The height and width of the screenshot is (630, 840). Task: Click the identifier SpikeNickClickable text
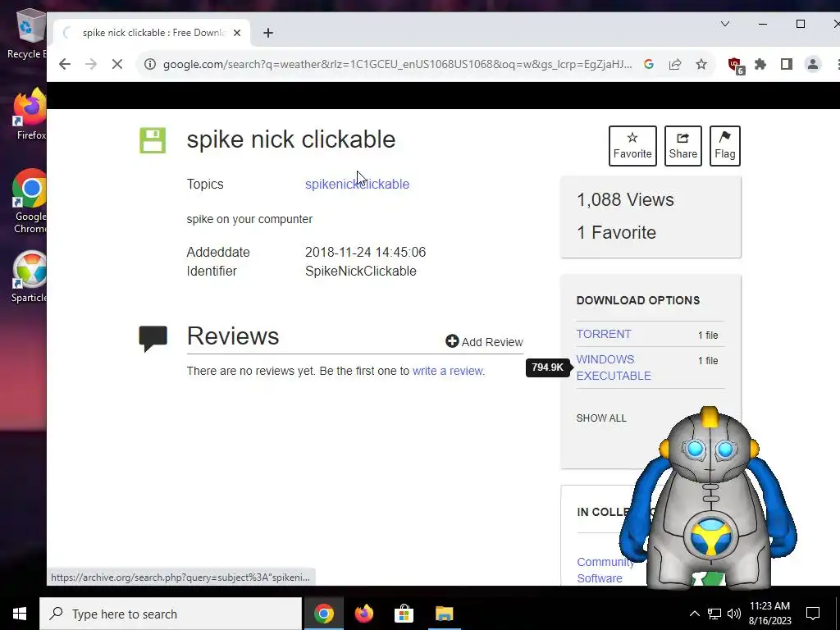click(361, 271)
